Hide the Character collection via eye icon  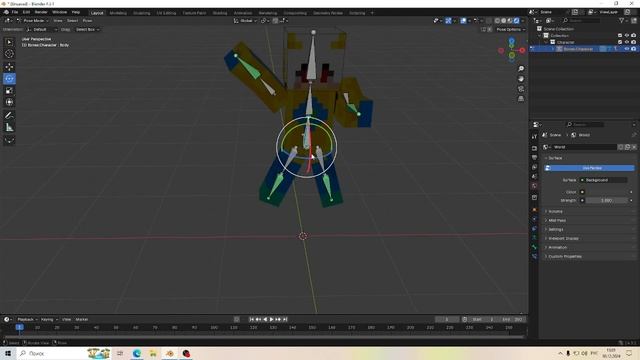[627, 42]
